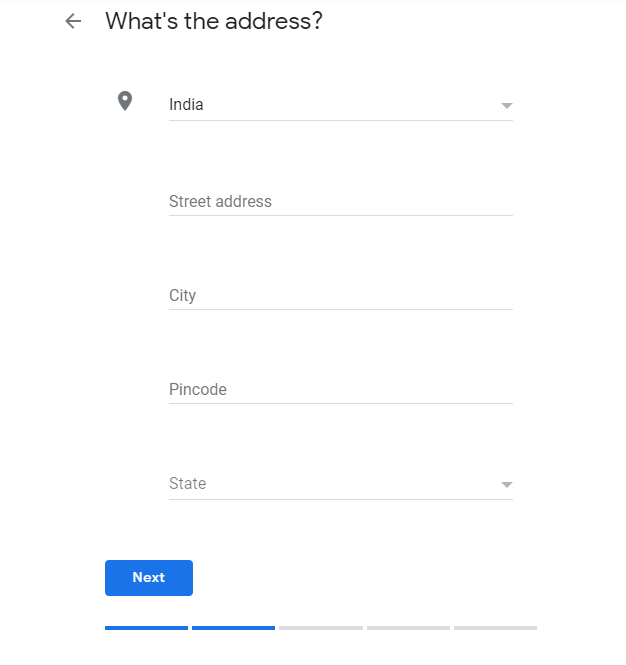This screenshot has width=626, height=665.
Task: Click the location pin icon
Action: coord(125,101)
